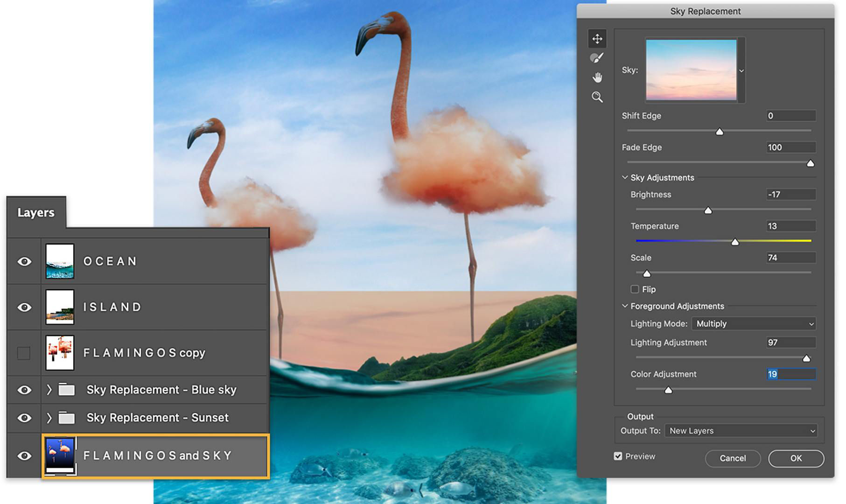Collapse the Sky Adjustments section
The height and width of the screenshot is (504, 846).
[x=624, y=177]
